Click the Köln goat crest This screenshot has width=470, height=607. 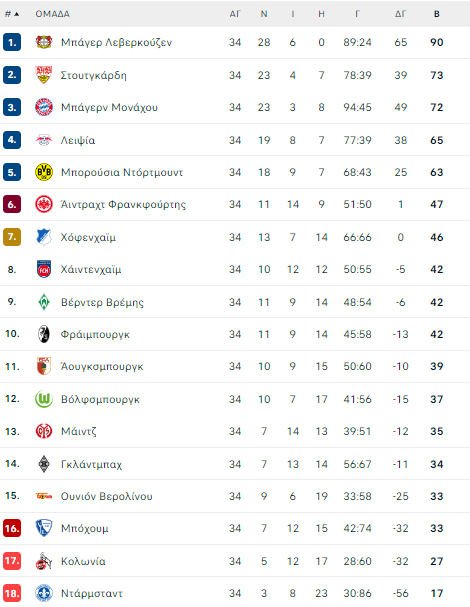(44, 561)
